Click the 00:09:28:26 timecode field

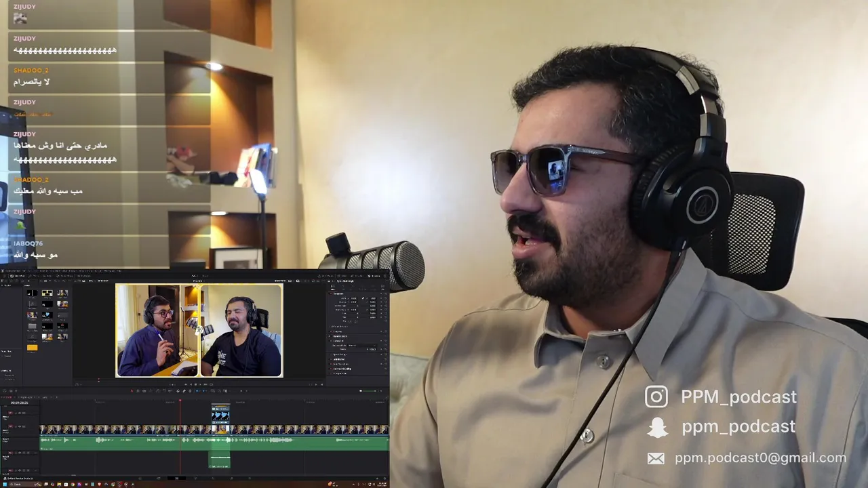[x=19, y=403]
